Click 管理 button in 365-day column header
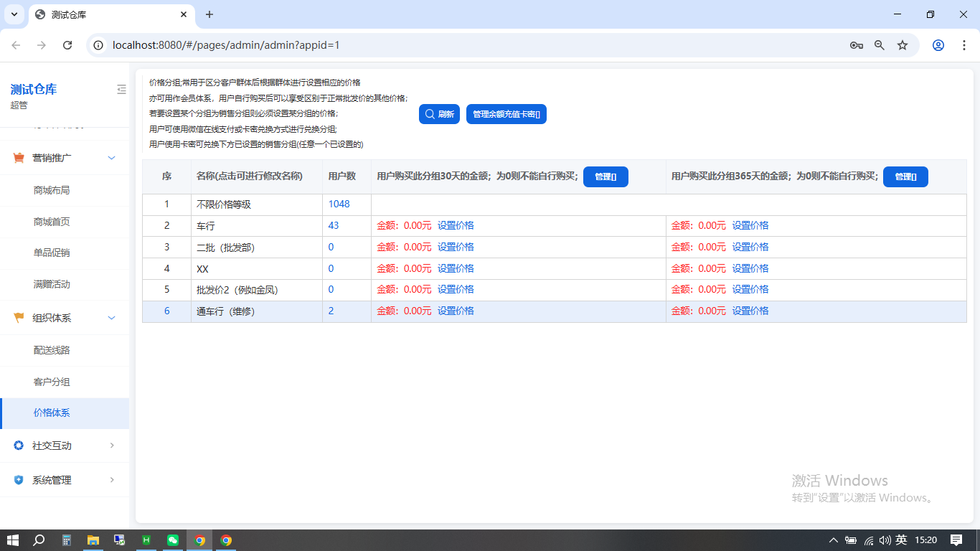 (x=905, y=177)
